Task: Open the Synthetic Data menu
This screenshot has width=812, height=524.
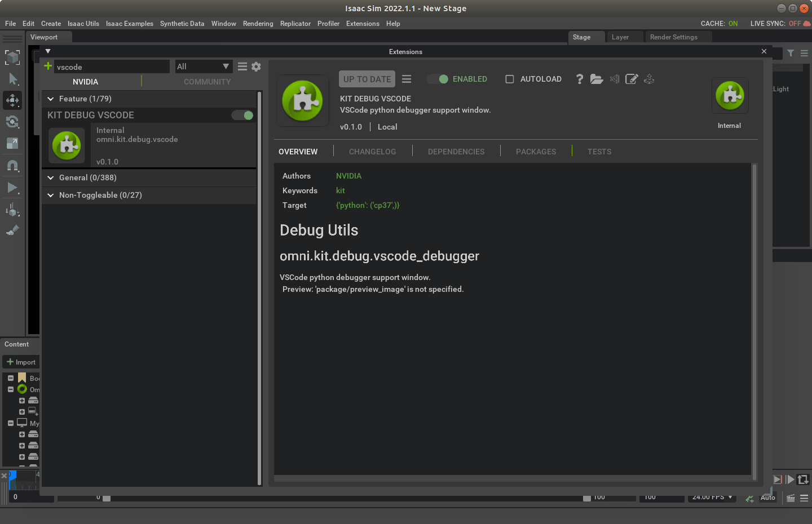Action: click(x=182, y=24)
